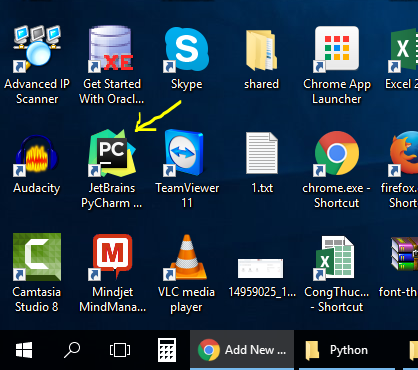418x370 pixels.
Task: Select the 1.txt file icon
Action: 262,153
